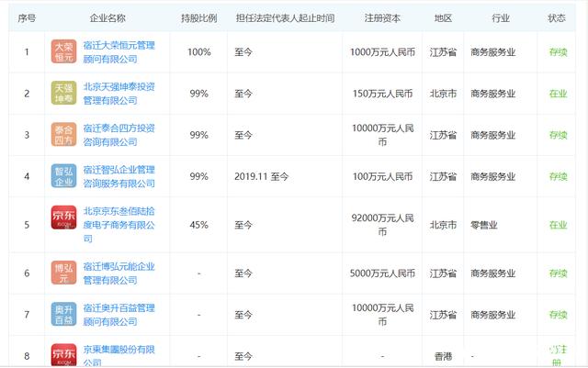
Task: Select 江苏省 region in row 6
Action: pos(443,273)
